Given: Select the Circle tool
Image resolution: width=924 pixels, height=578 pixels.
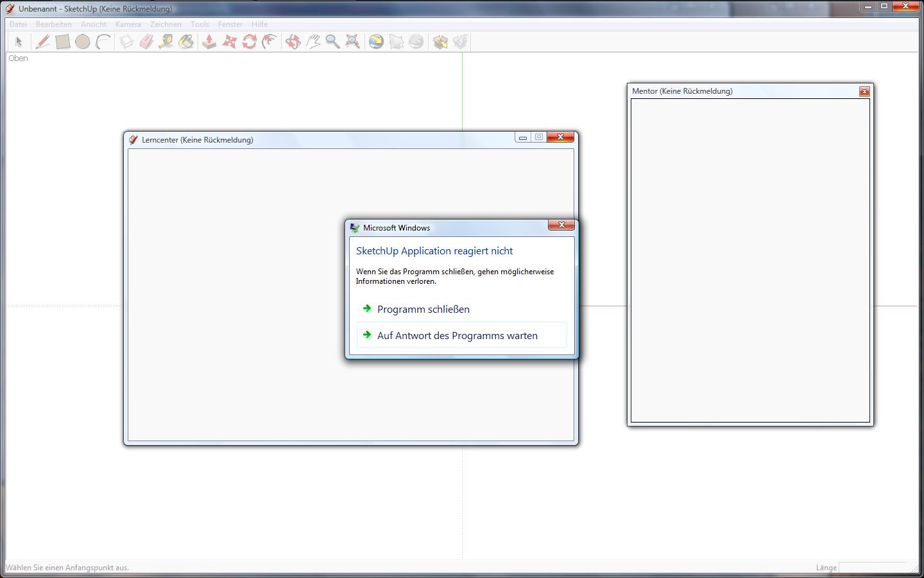Looking at the screenshot, I should [83, 42].
